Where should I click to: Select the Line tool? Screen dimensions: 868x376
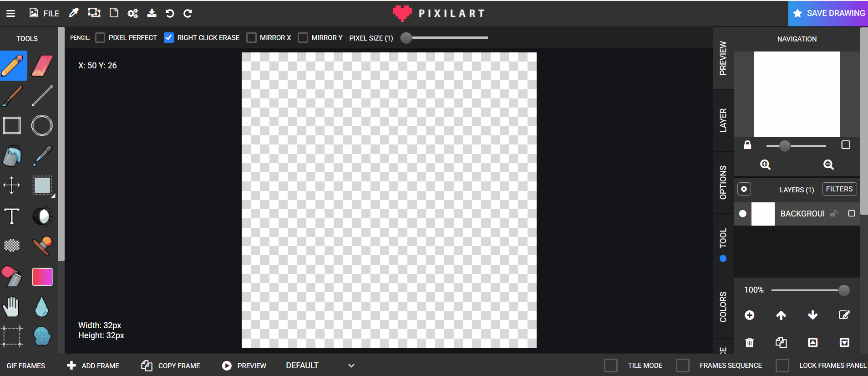[42, 96]
